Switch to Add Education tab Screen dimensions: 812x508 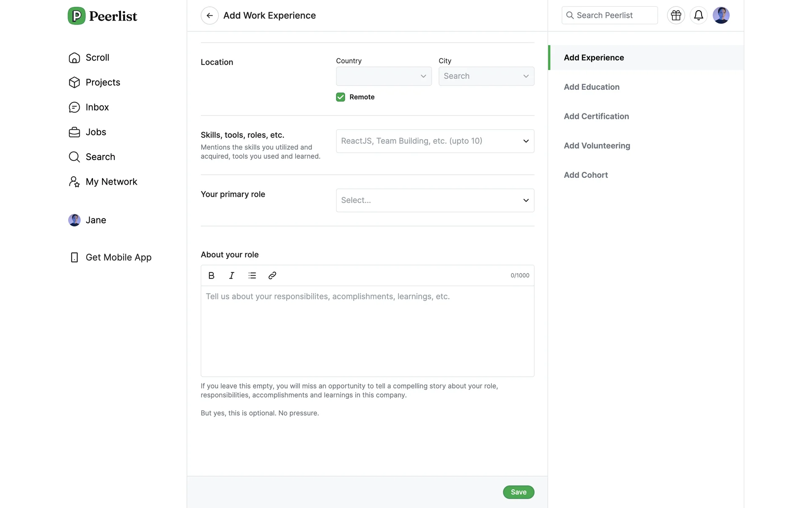pos(591,87)
